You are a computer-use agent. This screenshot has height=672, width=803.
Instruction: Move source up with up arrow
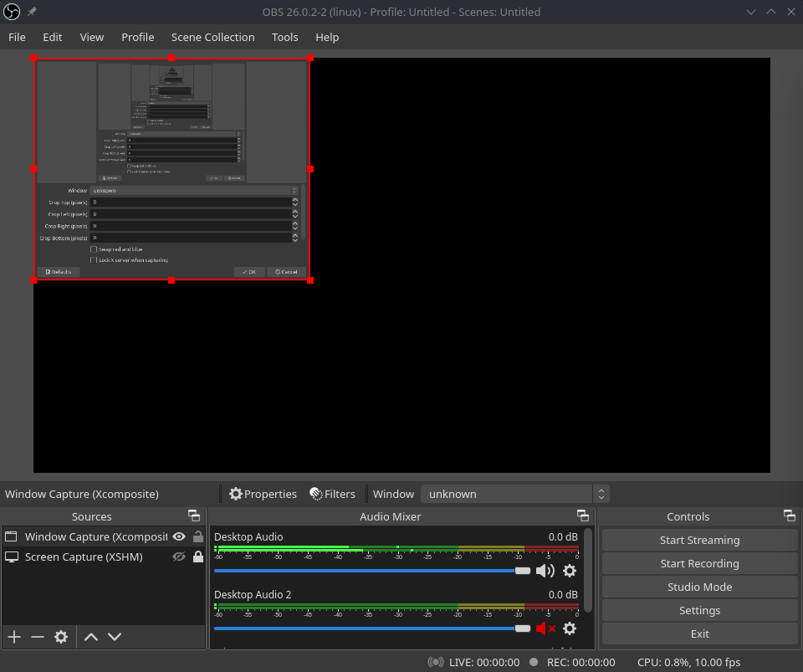(91, 637)
